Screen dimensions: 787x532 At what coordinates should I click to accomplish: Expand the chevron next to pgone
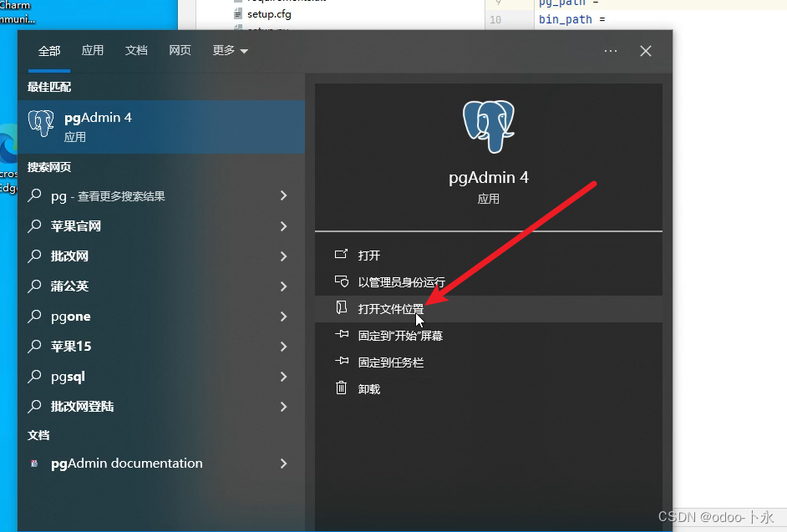283,317
